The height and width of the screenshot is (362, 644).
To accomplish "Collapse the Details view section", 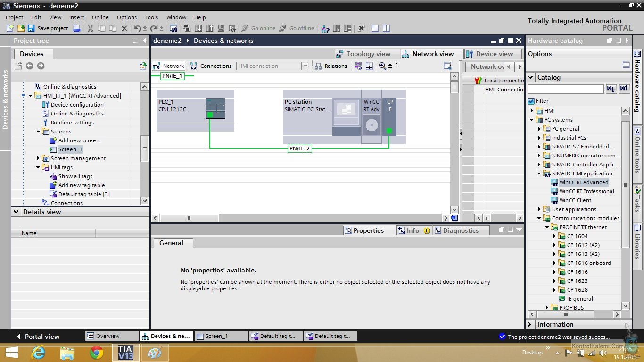I will [x=16, y=212].
